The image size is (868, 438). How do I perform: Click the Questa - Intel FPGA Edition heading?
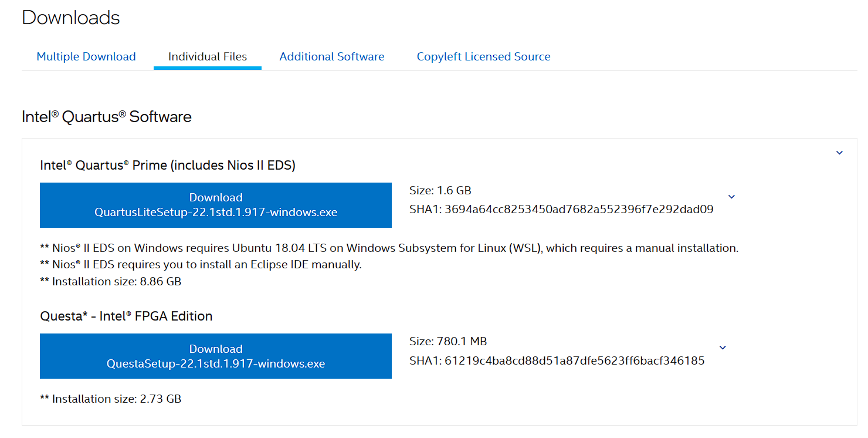click(126, 315)
